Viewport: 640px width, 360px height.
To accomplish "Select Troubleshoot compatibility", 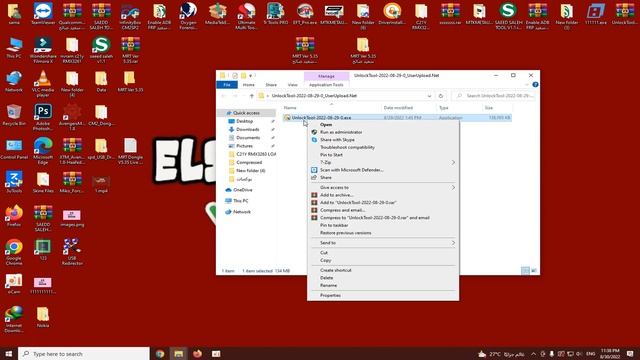I will pos(383,147).
